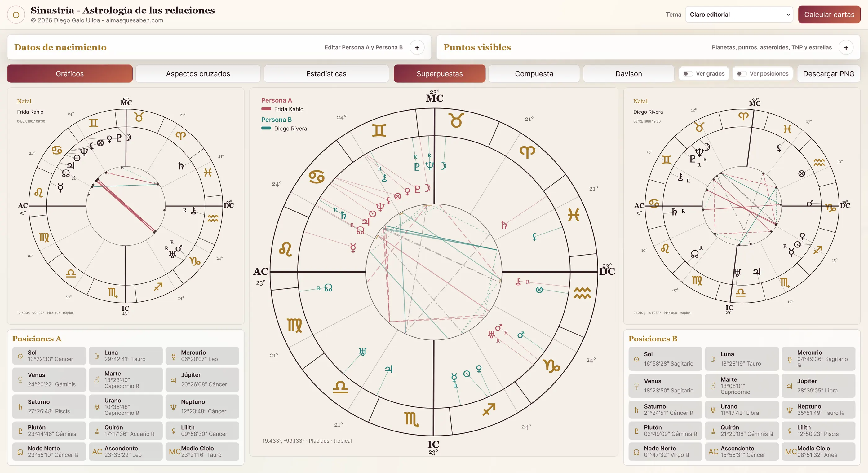Screen dimensions: 868x473
Task: Click value 28°39'05" Libra under Júpiter
Action: pyautogui.click(x=817, y=391)
